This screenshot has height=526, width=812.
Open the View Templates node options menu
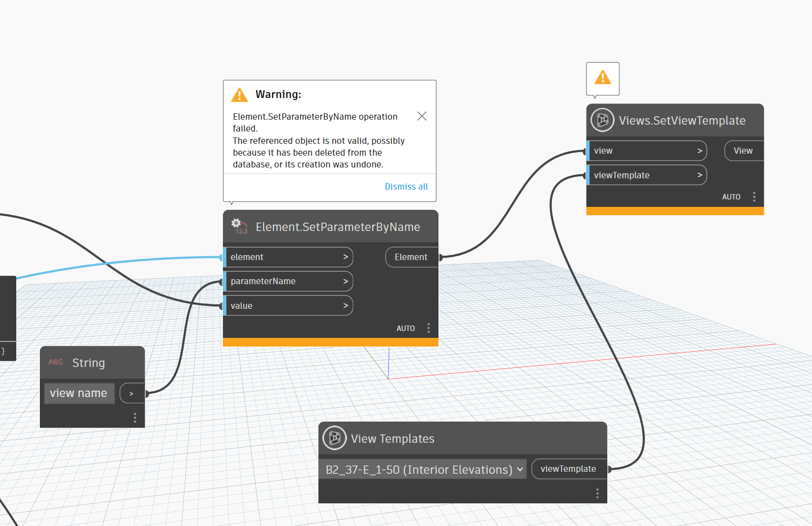pos(597,493)
